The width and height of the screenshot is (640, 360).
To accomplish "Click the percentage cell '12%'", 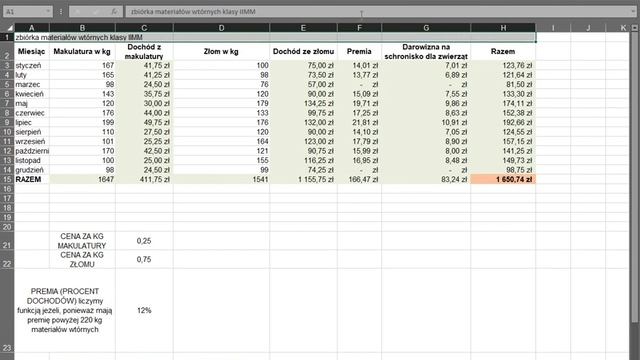I will (144, 310).
